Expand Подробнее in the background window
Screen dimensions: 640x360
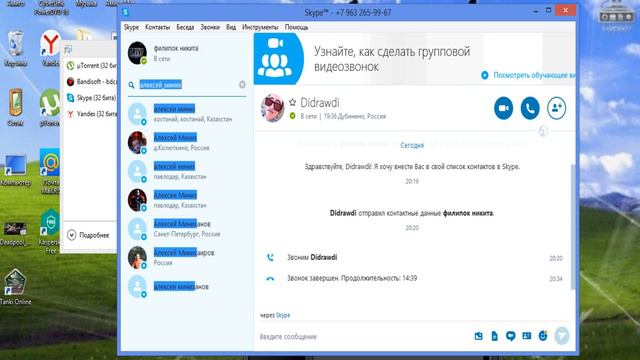click(x=88, y=235)
